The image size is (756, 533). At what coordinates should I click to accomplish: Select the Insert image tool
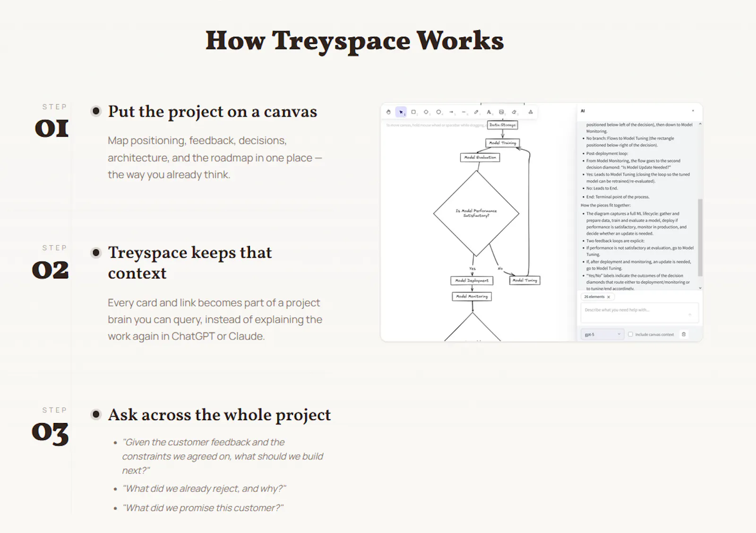tap(502, 112)
